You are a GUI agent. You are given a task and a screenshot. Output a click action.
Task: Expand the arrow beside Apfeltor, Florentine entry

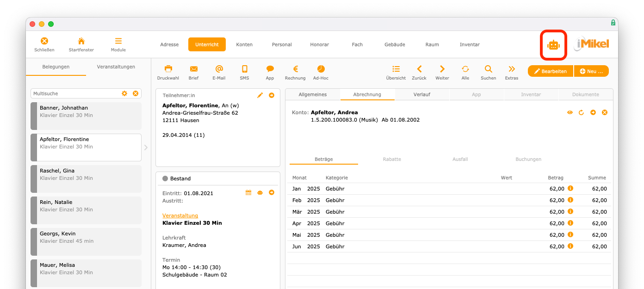coord(146,148)
